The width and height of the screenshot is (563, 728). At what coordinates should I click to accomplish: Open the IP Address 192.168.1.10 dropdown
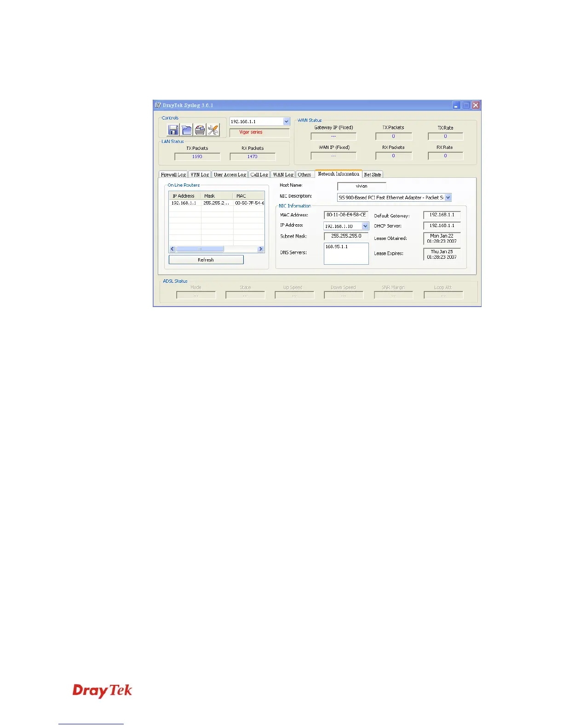click(365, 226)
